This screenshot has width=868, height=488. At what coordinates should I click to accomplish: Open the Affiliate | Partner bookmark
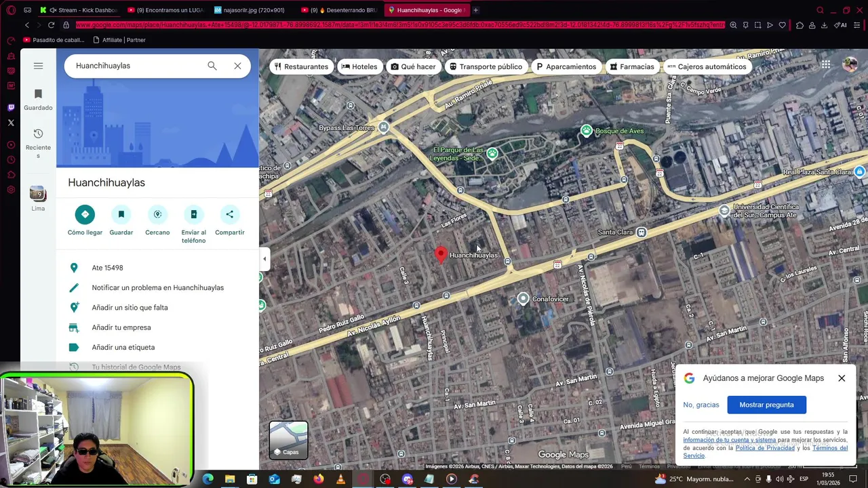tap(119, 40)
